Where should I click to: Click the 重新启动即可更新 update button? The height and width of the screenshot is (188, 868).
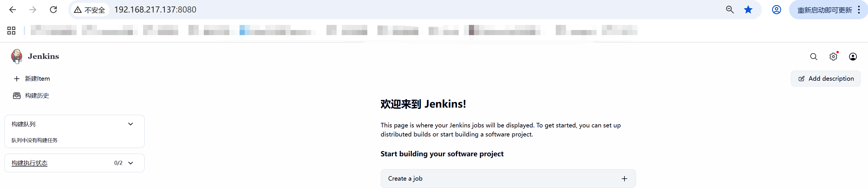[824, 10]
